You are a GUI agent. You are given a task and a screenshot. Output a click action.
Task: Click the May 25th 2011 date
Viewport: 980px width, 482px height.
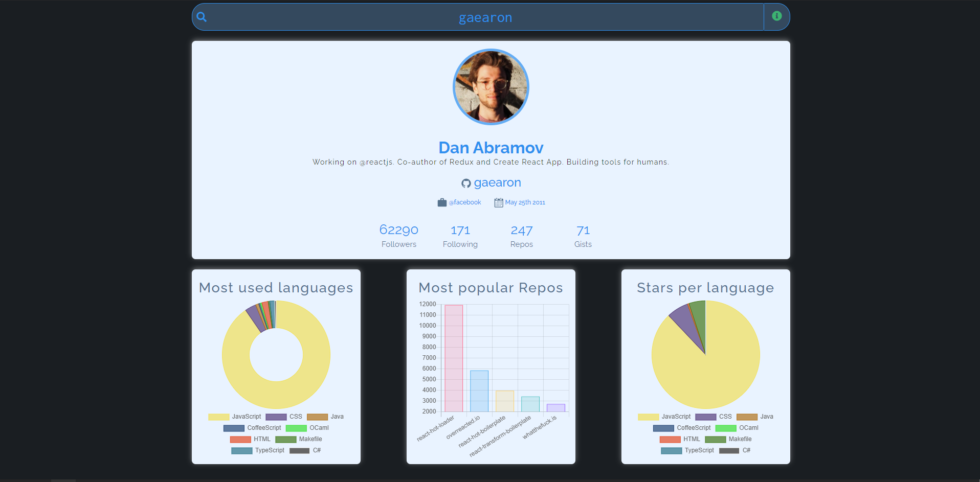pos(525,202)
